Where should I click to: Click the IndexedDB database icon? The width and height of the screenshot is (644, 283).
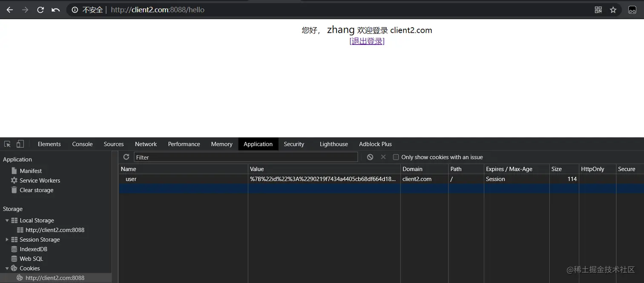[14, 249]
